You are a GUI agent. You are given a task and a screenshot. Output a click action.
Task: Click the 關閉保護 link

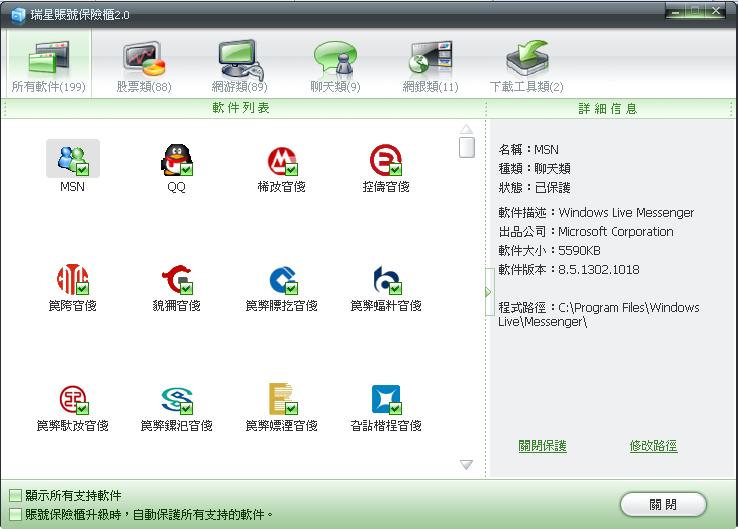pos(542,446)
